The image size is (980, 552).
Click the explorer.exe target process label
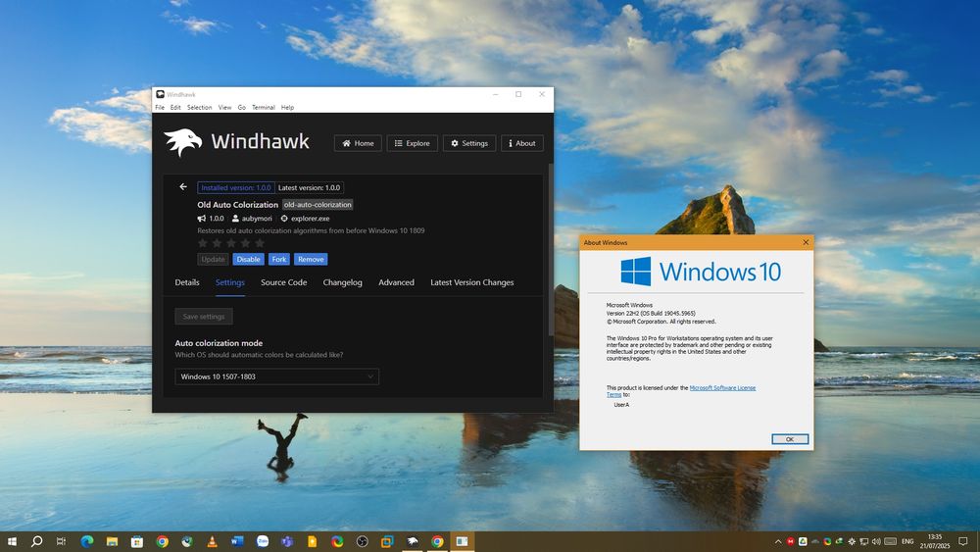click(x=310, y=219)
